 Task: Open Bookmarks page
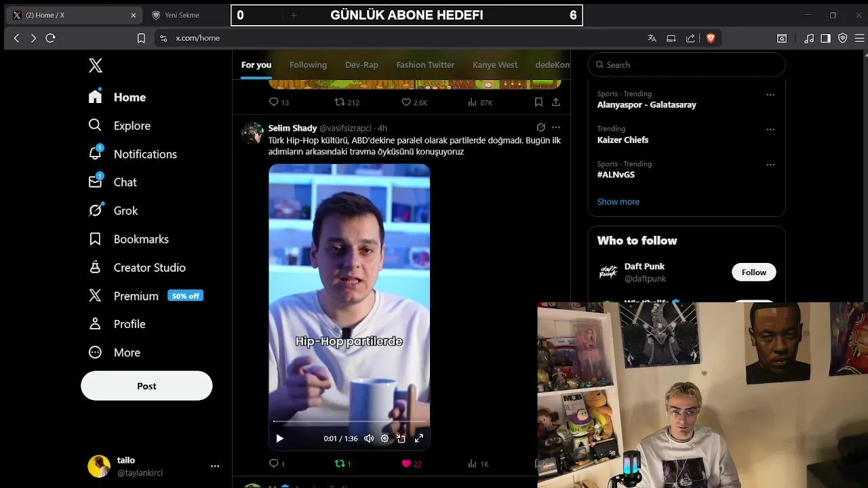(128, 239)
